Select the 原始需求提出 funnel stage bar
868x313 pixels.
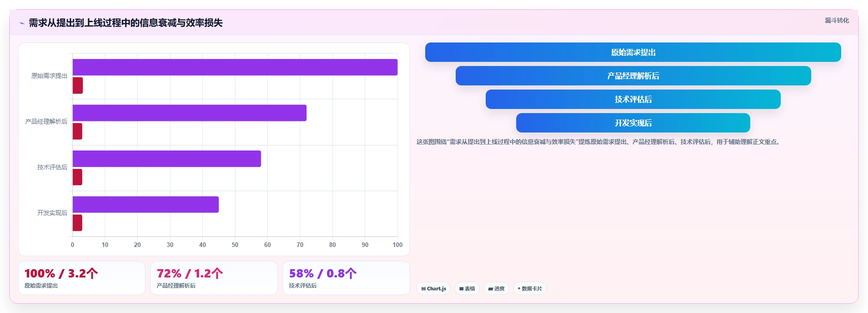coord(633,52)
